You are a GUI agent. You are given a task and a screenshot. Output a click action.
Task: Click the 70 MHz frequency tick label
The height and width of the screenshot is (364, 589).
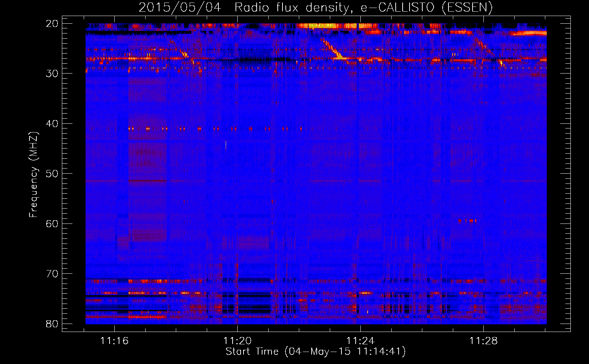(52, 273)
